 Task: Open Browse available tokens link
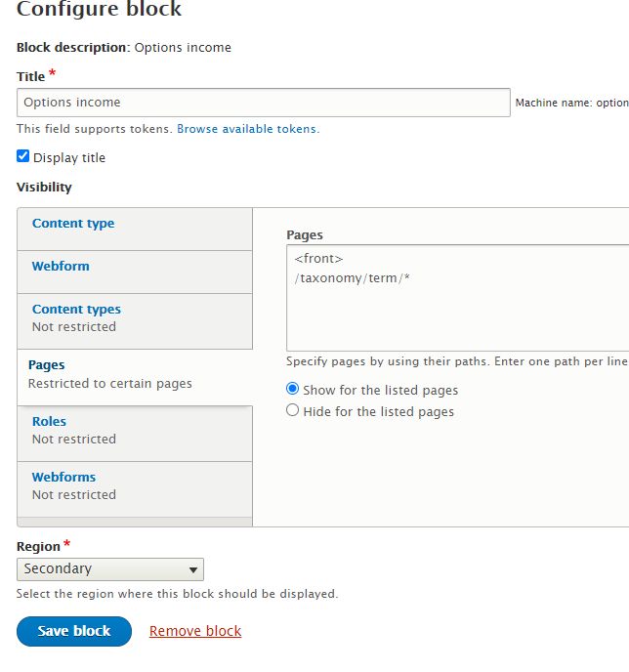[248, 129]
